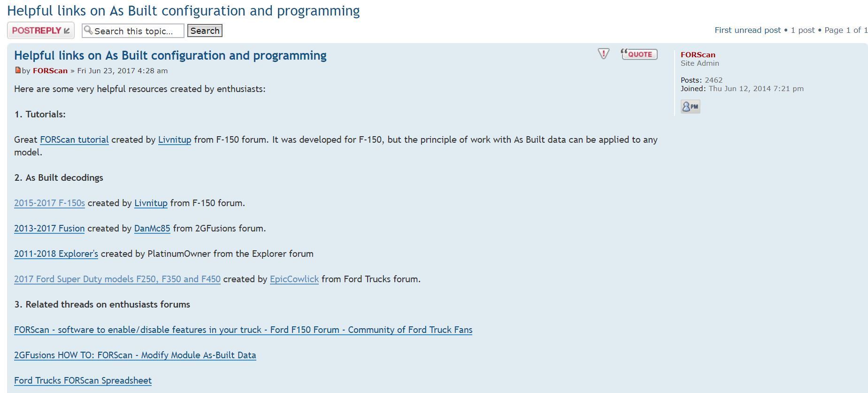The width and height of the screenshot is (868, 393).
Task: Open 2GFusions HOW TO FORScan link
Action: (x=135, y=355)
